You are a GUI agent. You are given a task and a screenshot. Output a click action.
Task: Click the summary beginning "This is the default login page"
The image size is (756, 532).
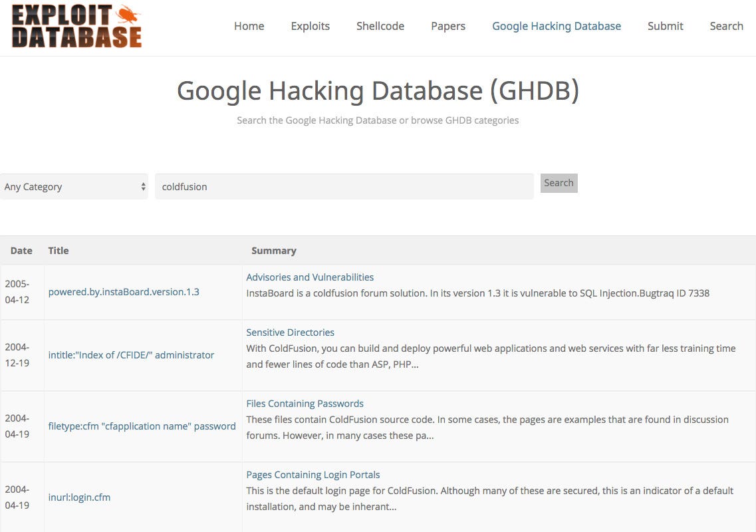tap(490, 499)
